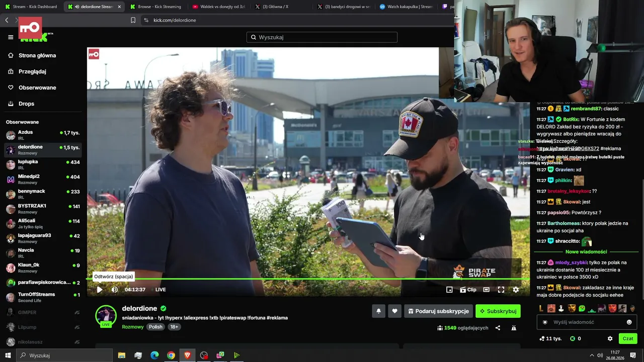Open Microsoft Edge from the taskbar
This screenshot has height=362, width=644.
(x=154, y=355)
